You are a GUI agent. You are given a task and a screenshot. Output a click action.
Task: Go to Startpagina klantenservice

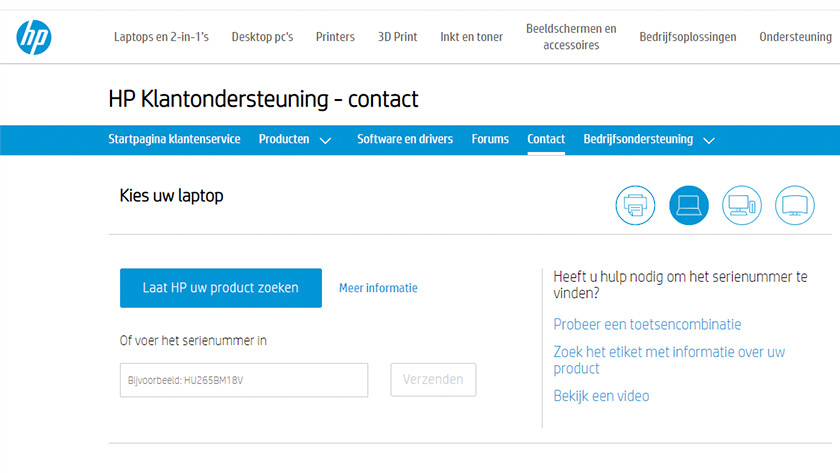click(174, 139)
